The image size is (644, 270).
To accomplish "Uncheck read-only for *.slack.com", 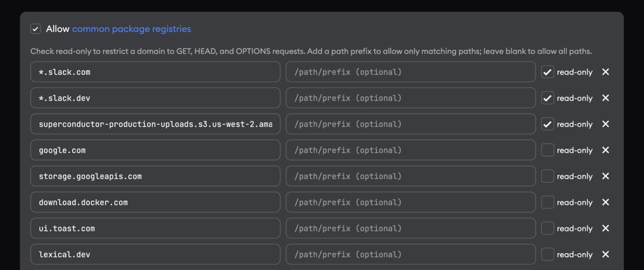I will click(548, 72).
